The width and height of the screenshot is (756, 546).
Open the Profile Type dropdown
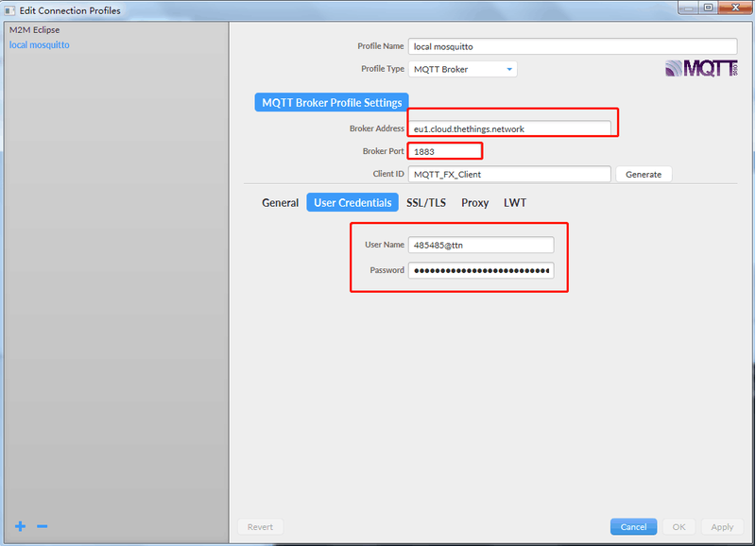point(462,69)
